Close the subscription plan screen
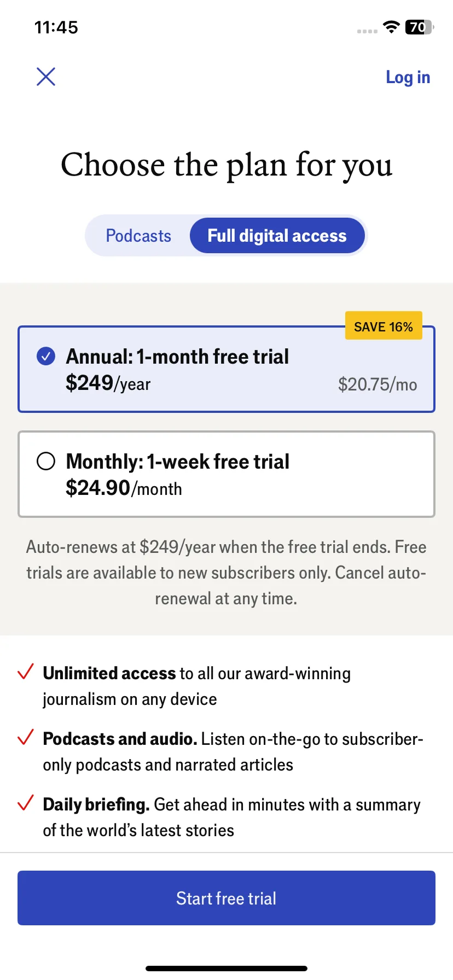This screenshot has width=453, height=980. click(x=46, y=77)
